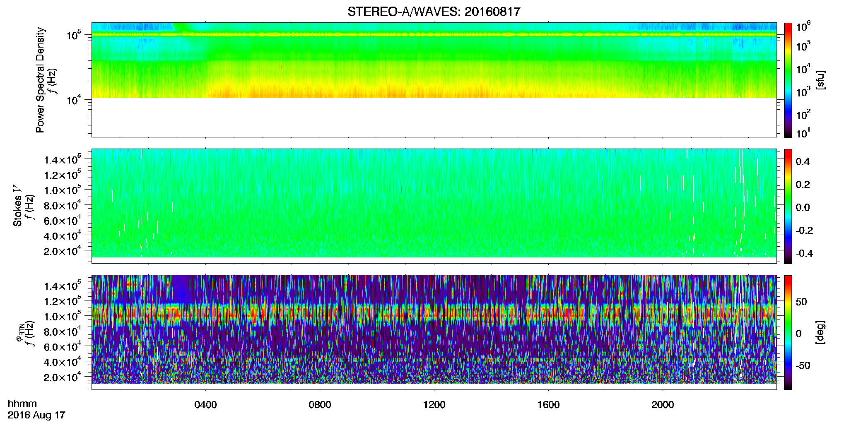
Task: Select the 1200 time axis label
Action: pyautogui.click(x=434, y=405)
